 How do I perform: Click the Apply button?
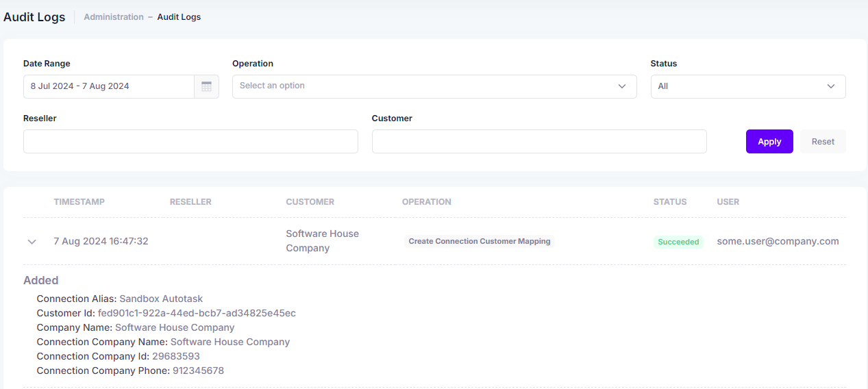769,141
